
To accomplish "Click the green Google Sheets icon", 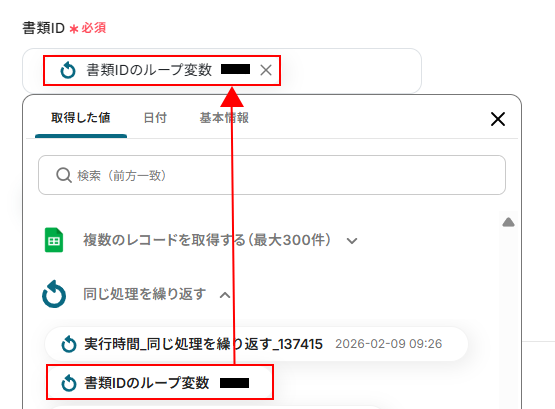I will click(54, 240).
